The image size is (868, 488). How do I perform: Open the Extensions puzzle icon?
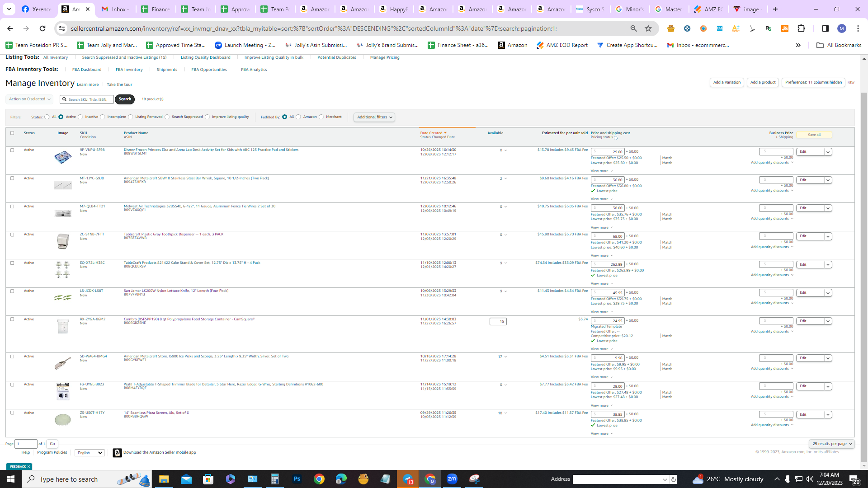(x=801, y=28)
